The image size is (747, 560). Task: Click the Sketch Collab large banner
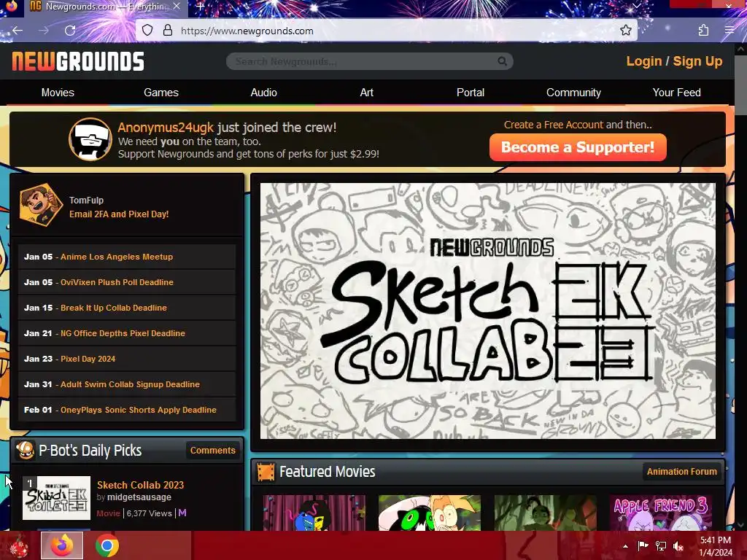click(x=488, y=311)
